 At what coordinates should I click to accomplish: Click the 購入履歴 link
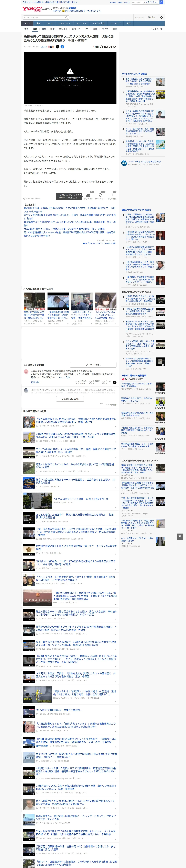152,18
